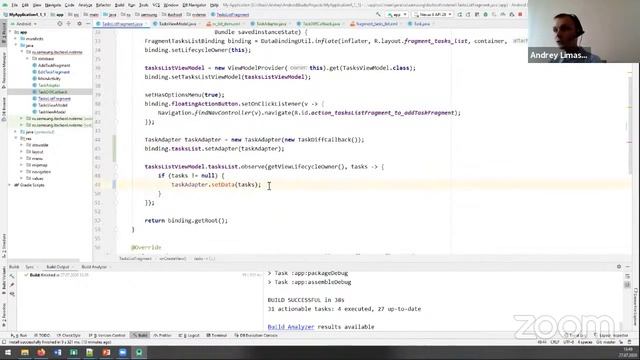640x360 pixels.
Task: Open Build Output tab
Action: click(x=58, y=267)
